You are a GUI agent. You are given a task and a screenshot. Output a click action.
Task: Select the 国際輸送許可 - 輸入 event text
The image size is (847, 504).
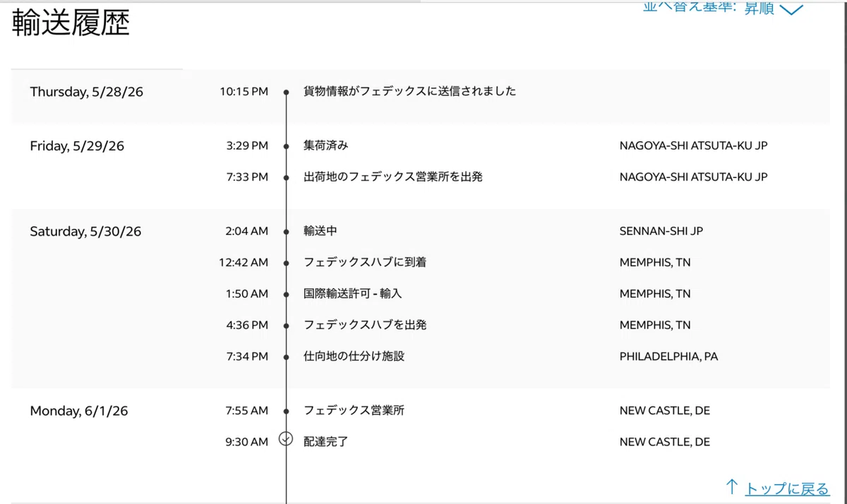(352, 294)
